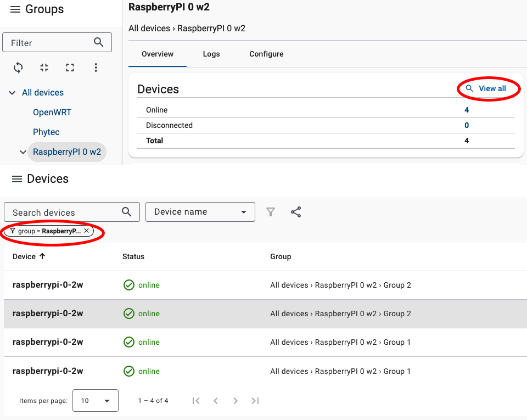Refresh the groups tree
The image size is (527, 420).
pos(18,67)
